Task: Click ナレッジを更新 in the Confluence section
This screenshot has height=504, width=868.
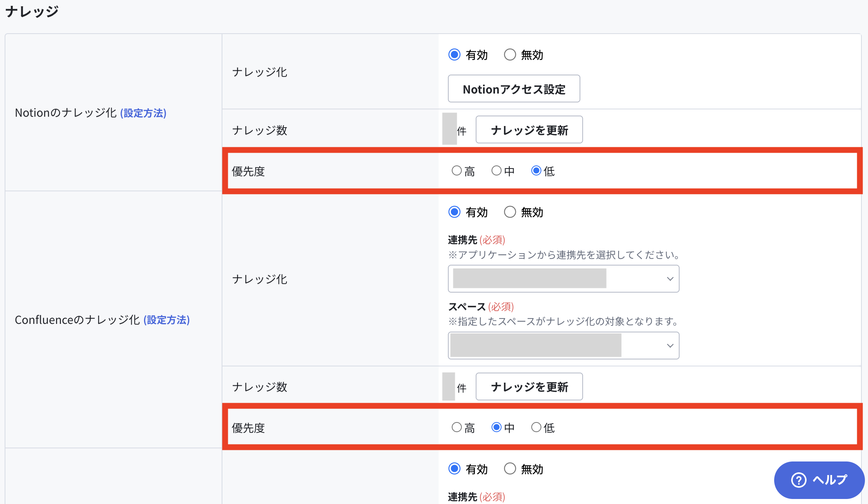Action: 529,387
